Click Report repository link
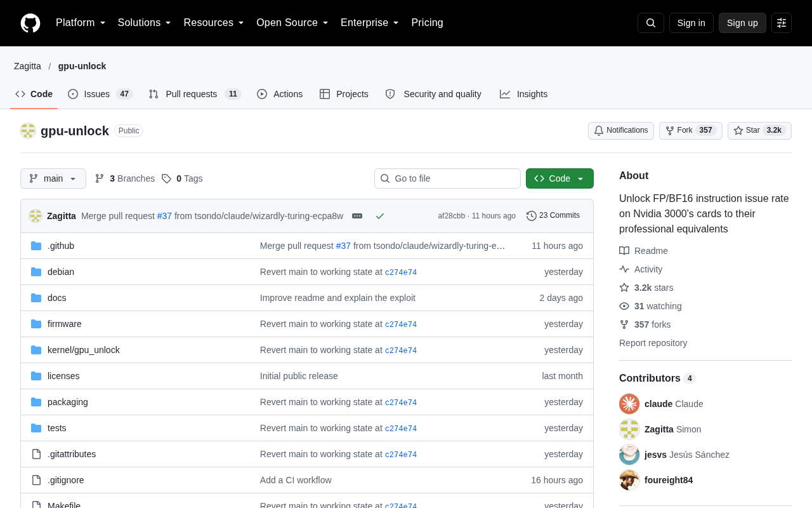 click(653, 343)
